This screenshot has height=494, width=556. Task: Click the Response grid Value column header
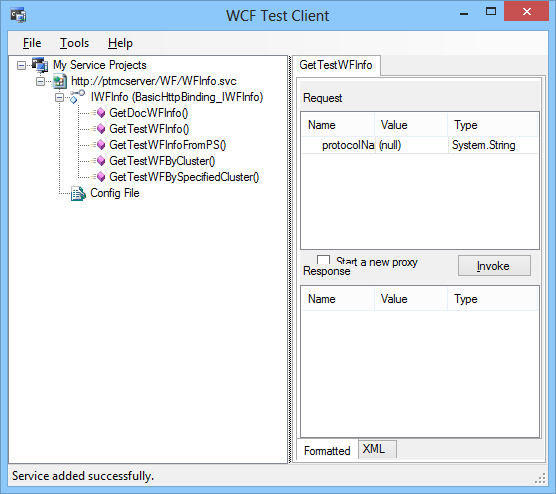pyautogui.click(x=411, y=299)
